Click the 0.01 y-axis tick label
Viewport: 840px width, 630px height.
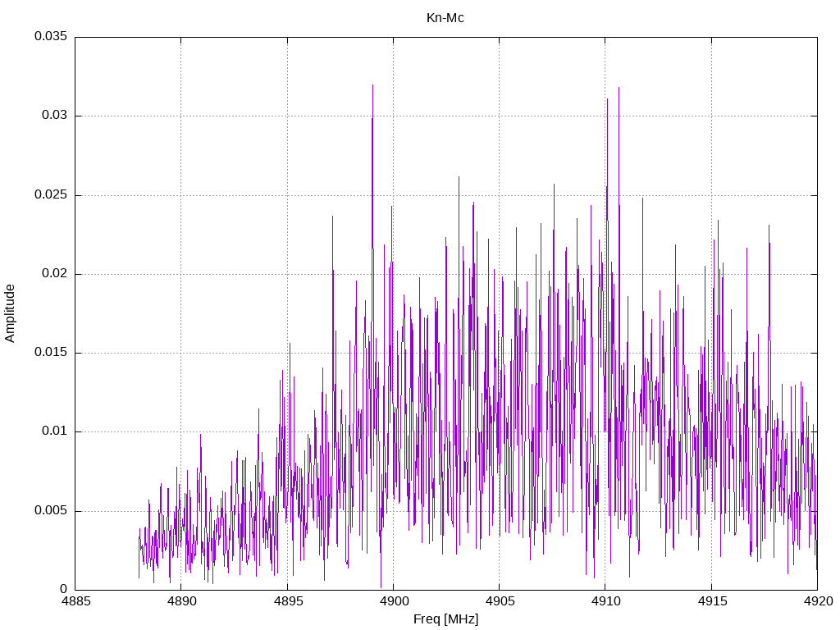(x=55, y=431)
